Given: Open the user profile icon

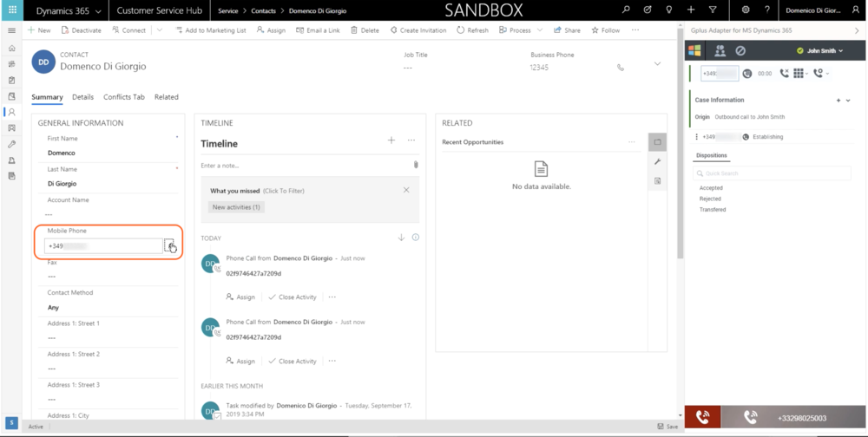Looking at the screenshot, I should pos(856,10).
